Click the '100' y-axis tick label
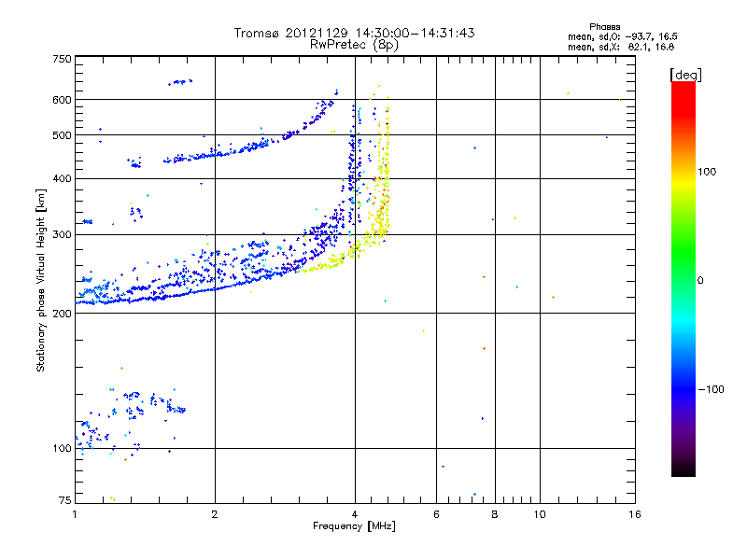The image size is (747, 560). [63, 449]
